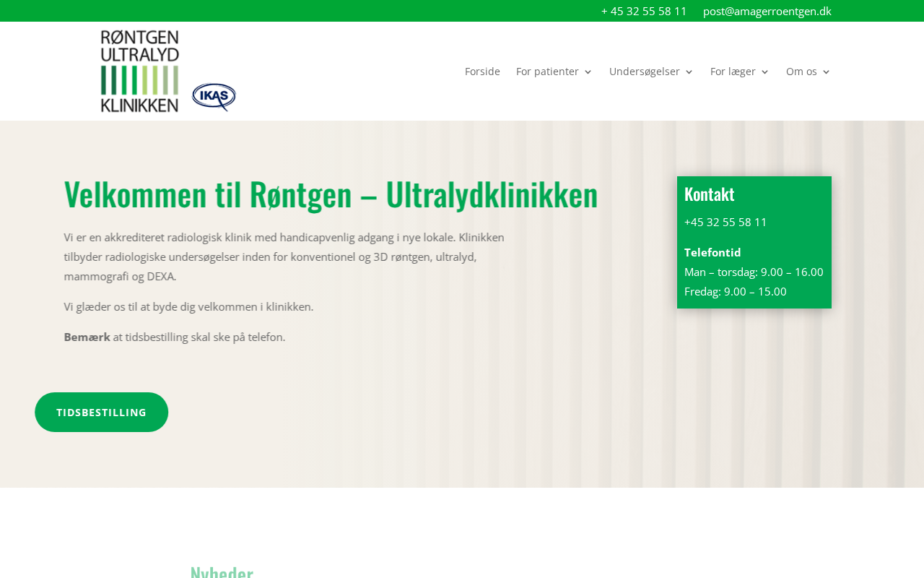This screenshot has width=924, height=578.
Task: Open the Undersøgelser menu item
Action: click(x=644, y=72)
